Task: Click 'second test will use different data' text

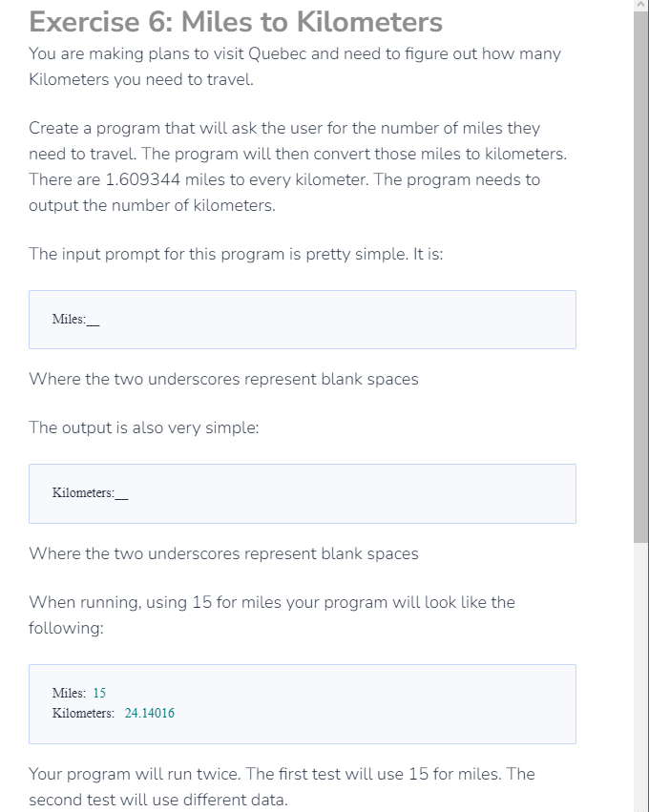Action: (x=157, y=800)
